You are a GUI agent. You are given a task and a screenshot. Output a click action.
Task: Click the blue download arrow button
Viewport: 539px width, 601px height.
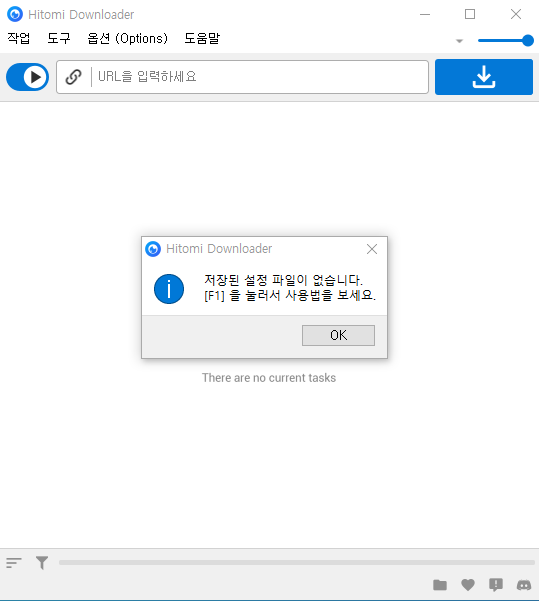pos(484,77)
